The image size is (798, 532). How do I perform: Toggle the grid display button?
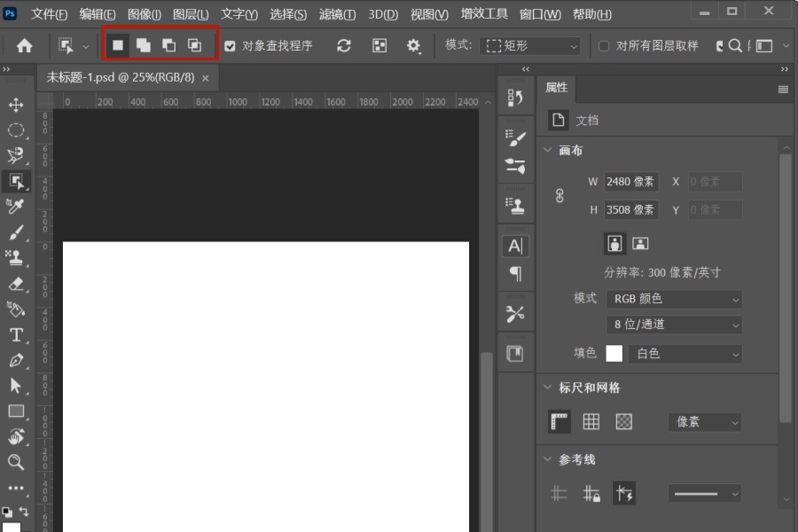tap(591, 421)
